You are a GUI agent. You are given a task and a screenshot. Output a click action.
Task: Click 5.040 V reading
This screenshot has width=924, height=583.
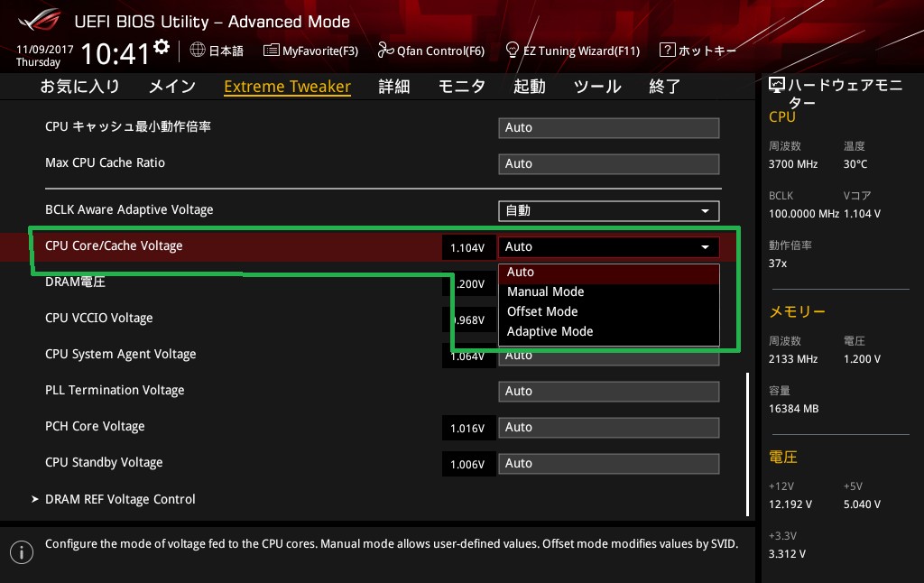click(862, 504)
